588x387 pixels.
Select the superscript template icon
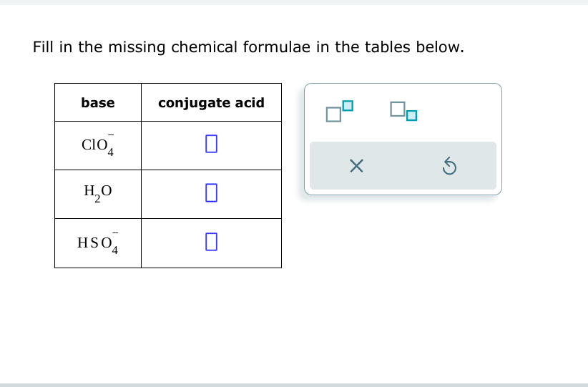tap(339, 111)
